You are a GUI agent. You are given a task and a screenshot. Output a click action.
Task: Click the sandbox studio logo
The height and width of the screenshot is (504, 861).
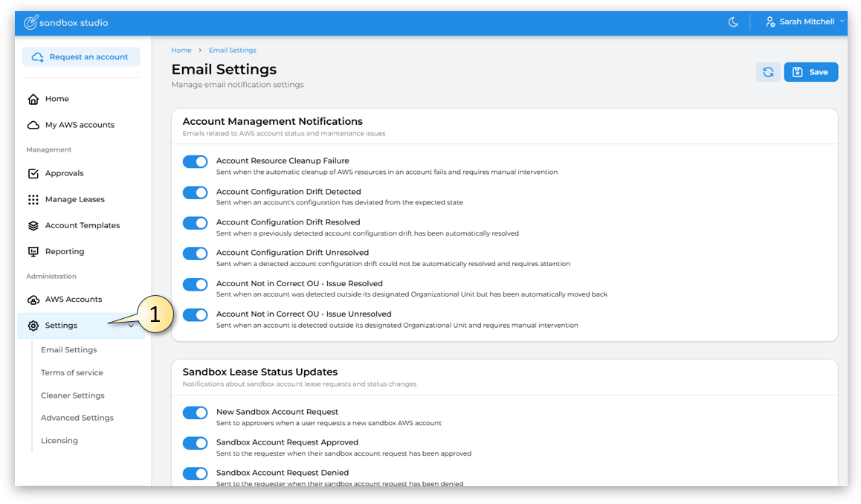click(66, 22)
